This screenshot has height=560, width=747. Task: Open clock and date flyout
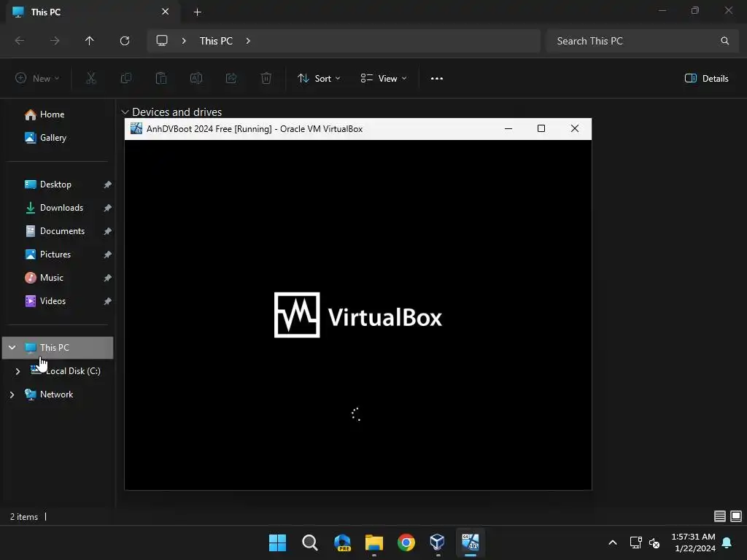pyautogui.click(x=693, y=542)
